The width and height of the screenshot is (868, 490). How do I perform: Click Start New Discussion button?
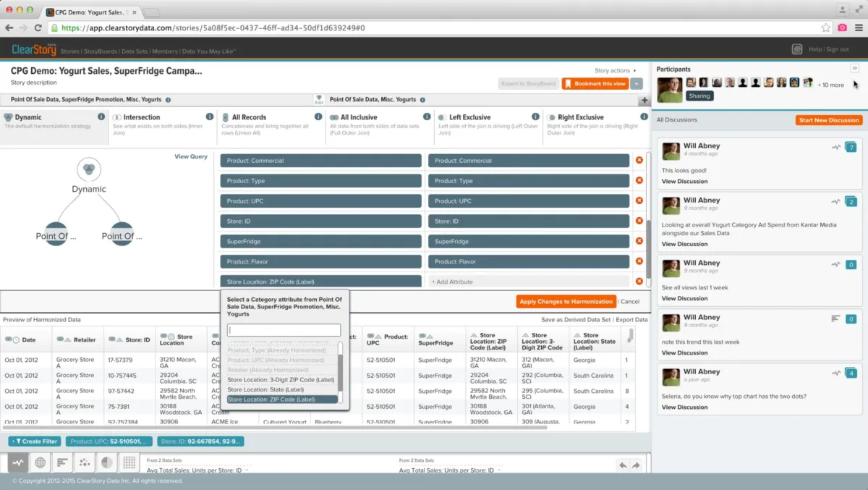pyautogui.click(x=829, y=120)
